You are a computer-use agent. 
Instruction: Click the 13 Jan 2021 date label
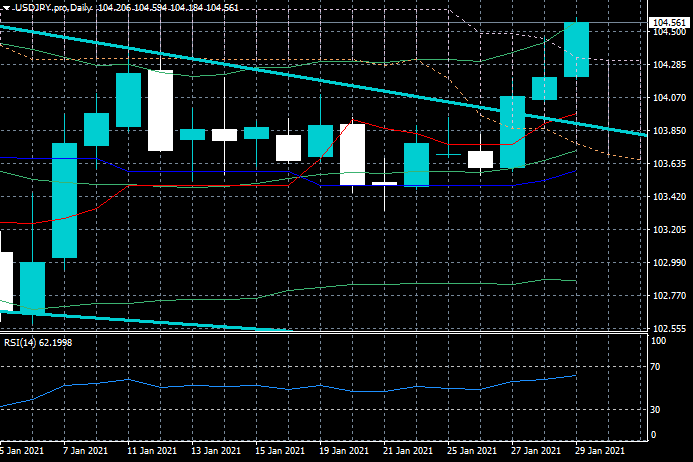[x=216, y=451]
